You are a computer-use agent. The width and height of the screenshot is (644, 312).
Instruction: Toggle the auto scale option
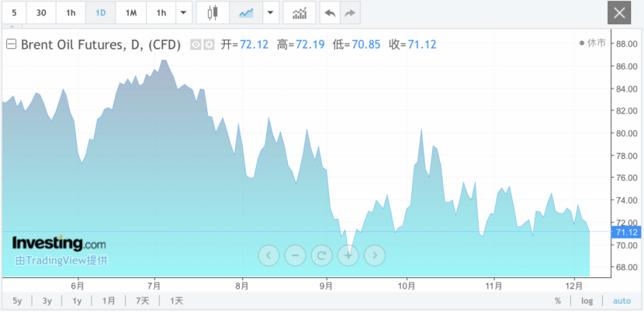pos(621,301)
